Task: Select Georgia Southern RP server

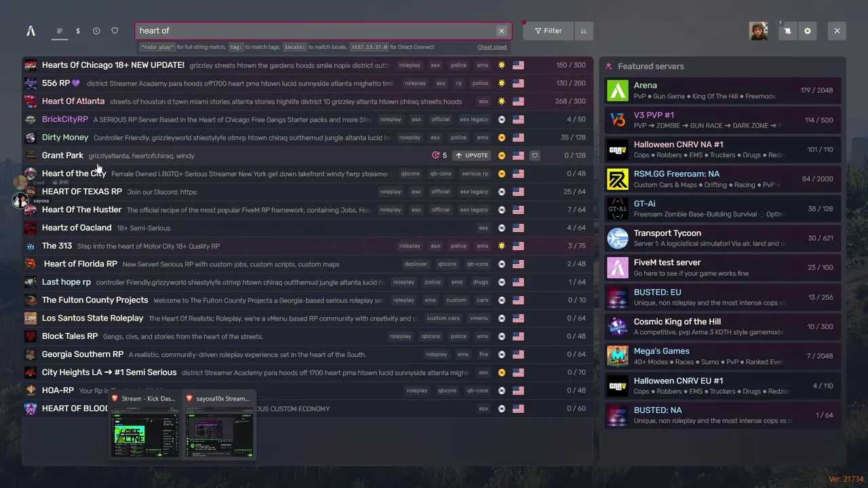Action: point(309,354)
